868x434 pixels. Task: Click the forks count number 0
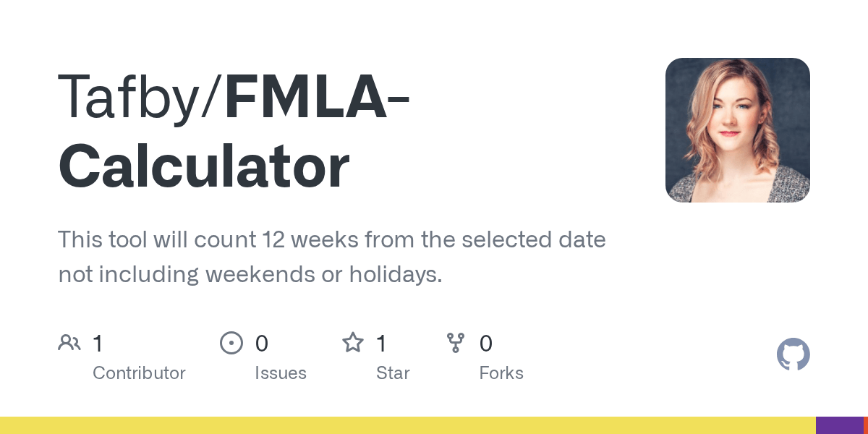pos(485,343)
